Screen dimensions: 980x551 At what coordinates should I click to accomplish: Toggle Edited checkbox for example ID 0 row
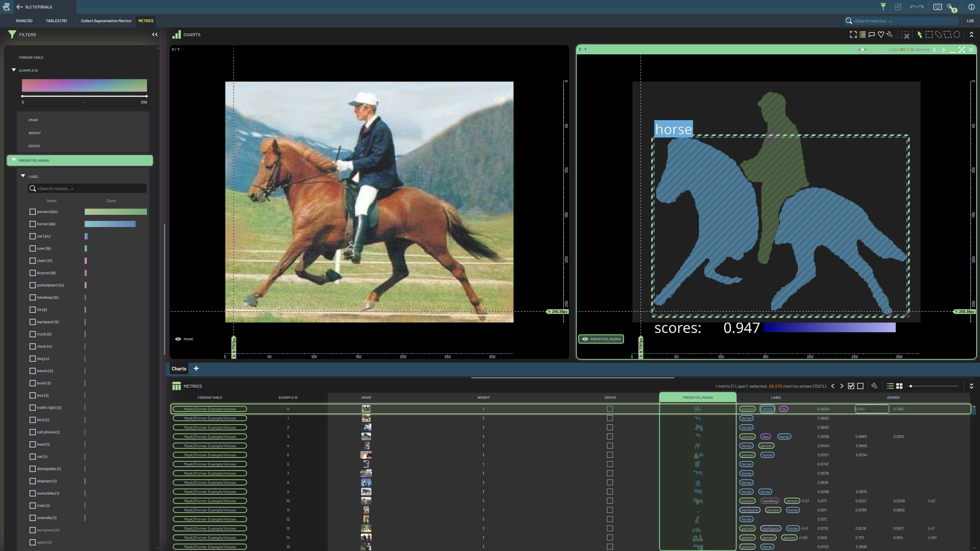point(610,409)
